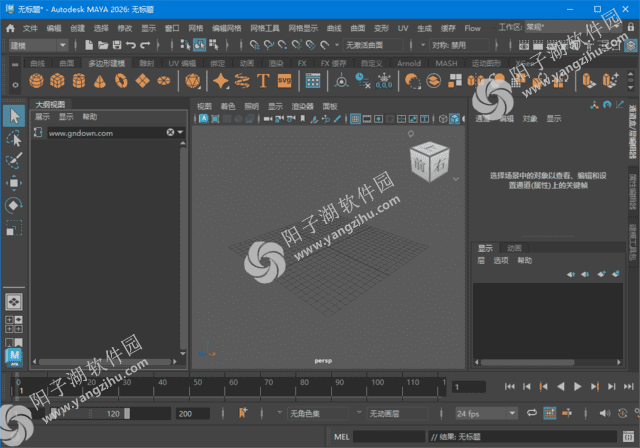Create a polygon torus from the shelf

121,80
